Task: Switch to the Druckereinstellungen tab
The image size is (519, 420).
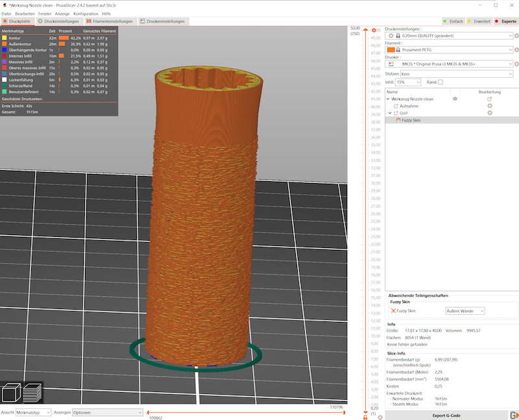Action: pyautogui.click(x=163, y=21)
